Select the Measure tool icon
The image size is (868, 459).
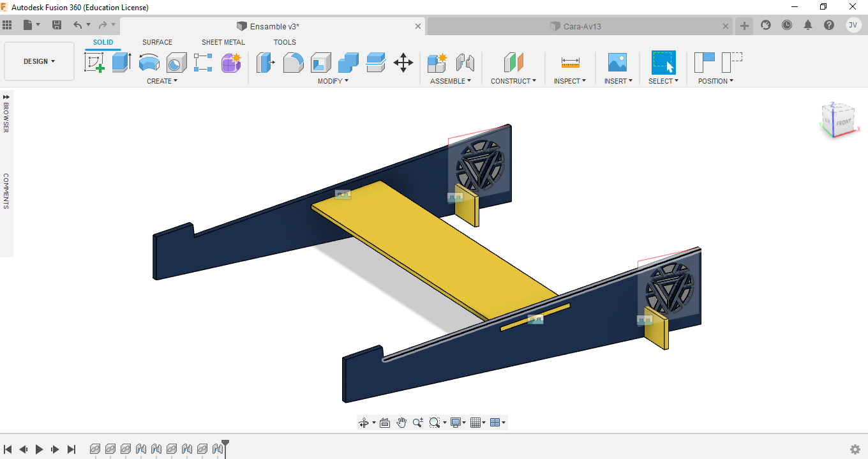coord(570,63)
